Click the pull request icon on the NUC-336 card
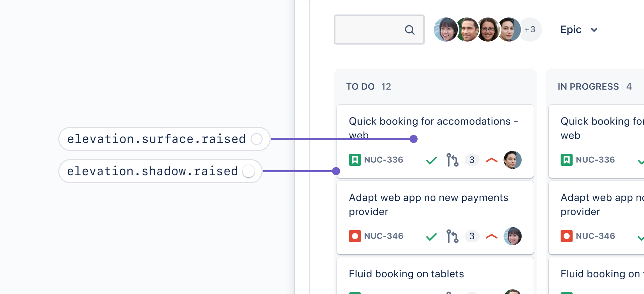This screenshot has width=644, height=294. click(x=452, y=160)
